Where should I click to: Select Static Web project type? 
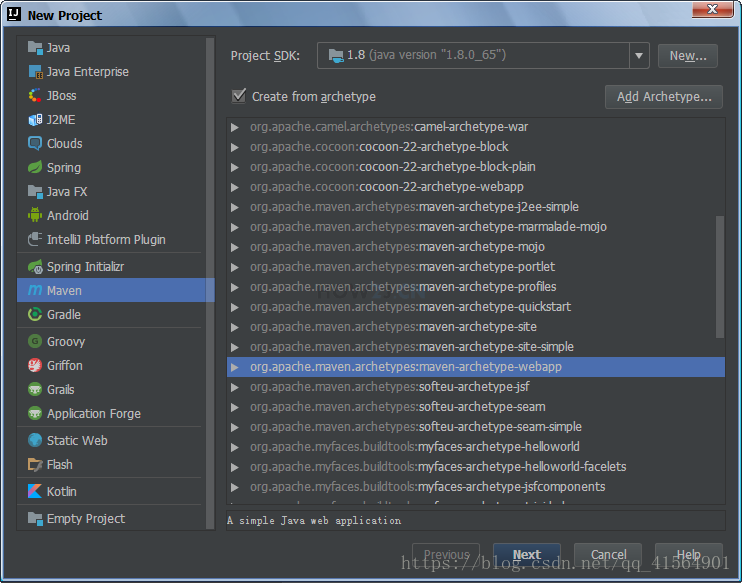point(112,440)
